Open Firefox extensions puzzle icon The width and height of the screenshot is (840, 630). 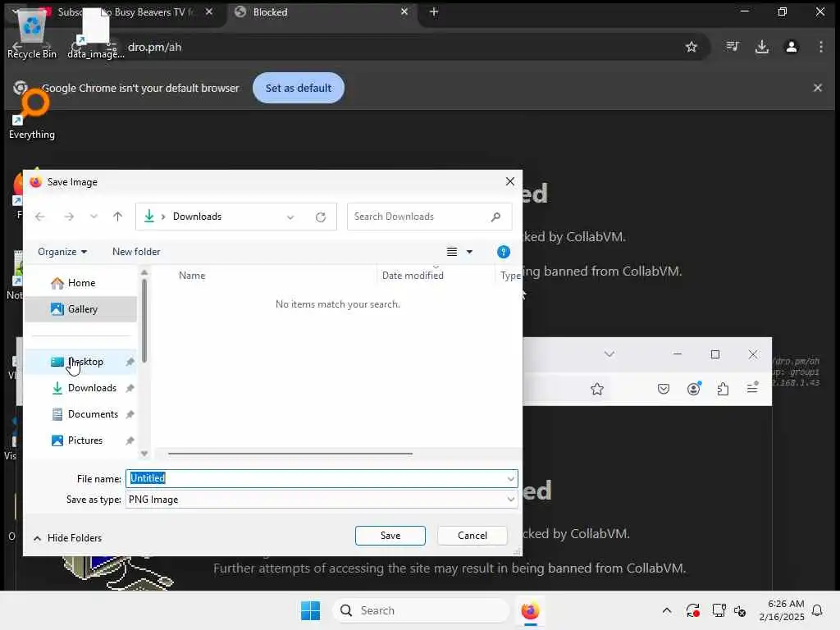click(x=723, y=389)
